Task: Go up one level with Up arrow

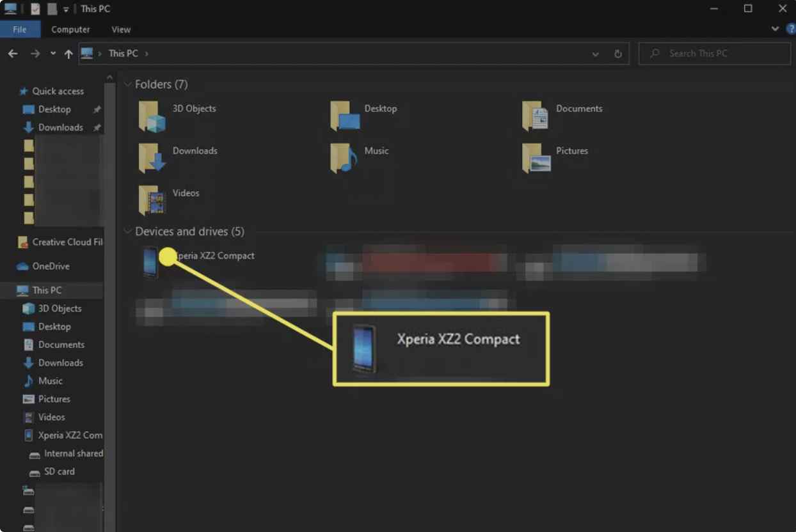Action: pyautogui.click(x=68, y=54)
